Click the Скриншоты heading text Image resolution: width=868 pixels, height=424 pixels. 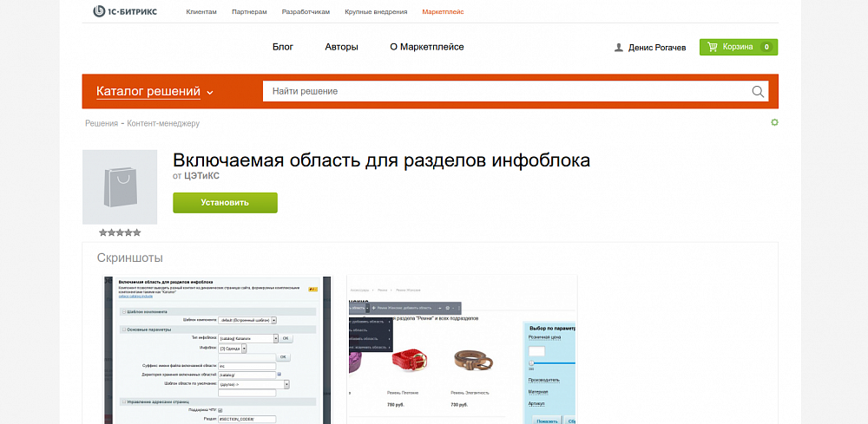click(x=129, y=258)
